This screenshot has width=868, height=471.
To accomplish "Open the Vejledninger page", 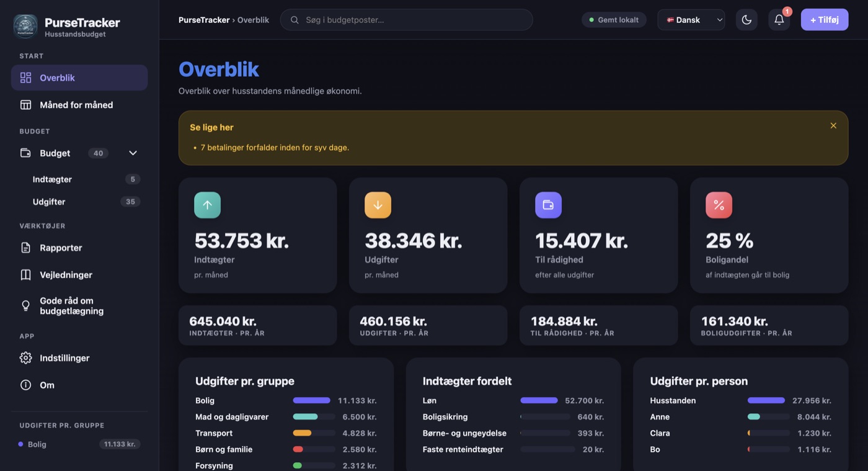I will [79, 275].
